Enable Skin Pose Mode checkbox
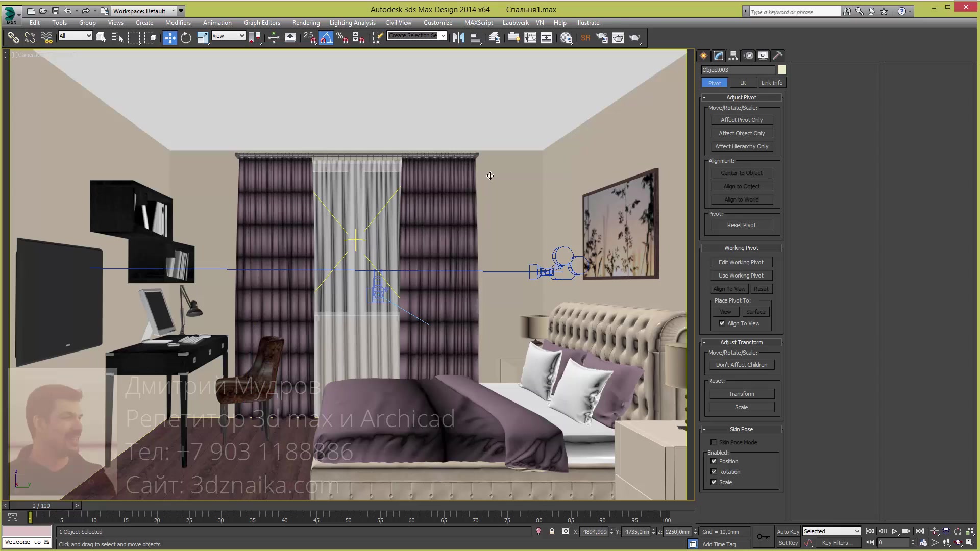The image size is (980, 551). (714, 442)
